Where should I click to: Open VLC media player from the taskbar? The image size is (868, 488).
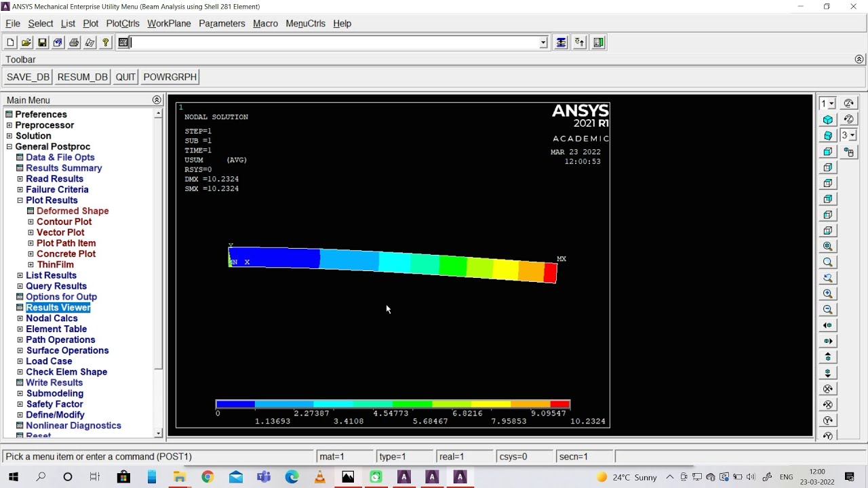[319, 477]
